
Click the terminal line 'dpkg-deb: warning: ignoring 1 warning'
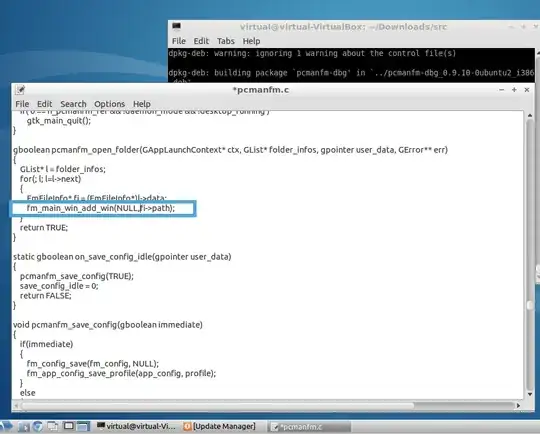(312, 53)
